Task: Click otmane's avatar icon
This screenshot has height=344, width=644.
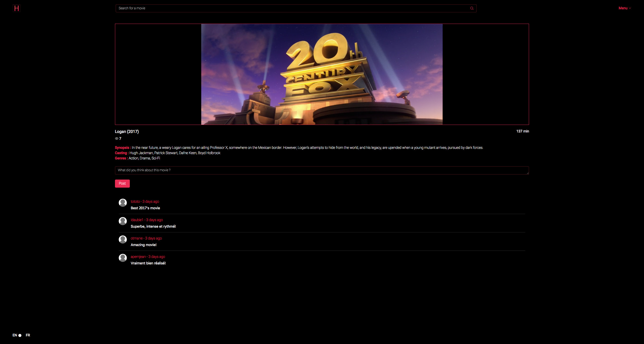Action: 123,239
